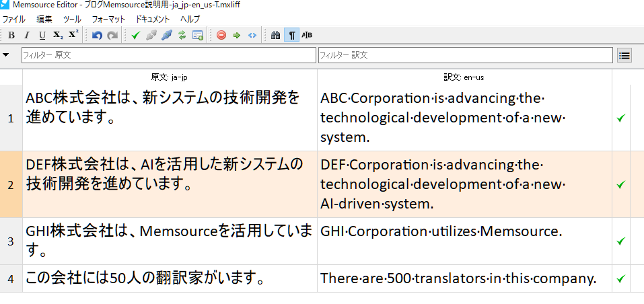This screenshot has height=304, width=644.
Task: Confirm segment with the toolbar green checkmark
Action: [135, 35]
